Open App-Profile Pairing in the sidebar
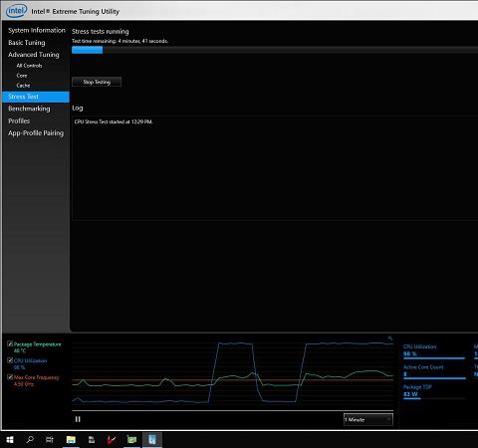The image size is (478, 448). tap(36, 133)
